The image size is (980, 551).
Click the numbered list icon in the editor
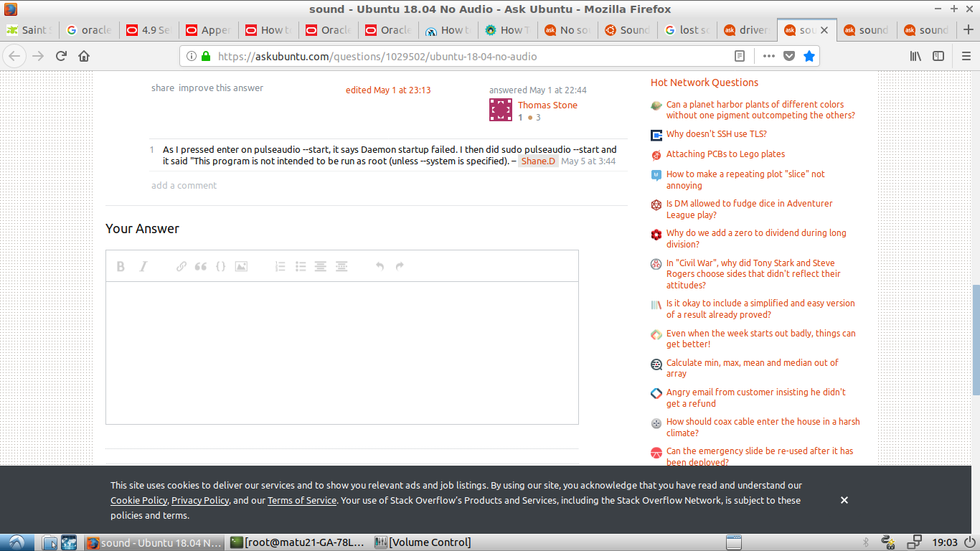(281, 266)
